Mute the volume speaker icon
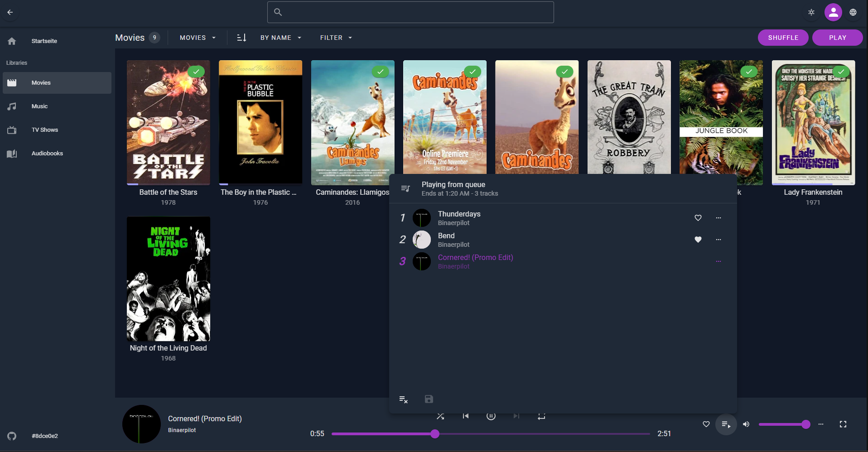Image resolution: width=868 pixels, height=452 pixels. 746,424
